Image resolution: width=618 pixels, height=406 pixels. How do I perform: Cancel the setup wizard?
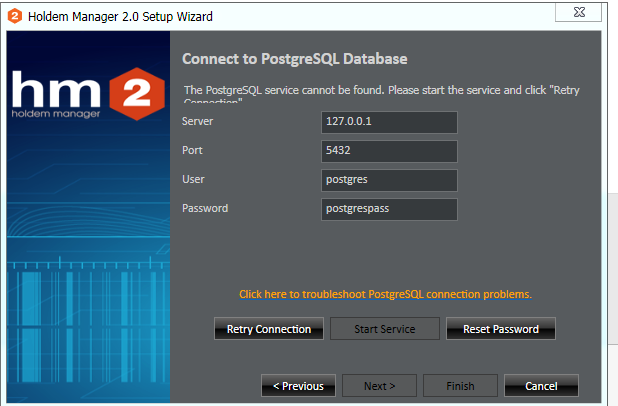[x=541, y=386]
